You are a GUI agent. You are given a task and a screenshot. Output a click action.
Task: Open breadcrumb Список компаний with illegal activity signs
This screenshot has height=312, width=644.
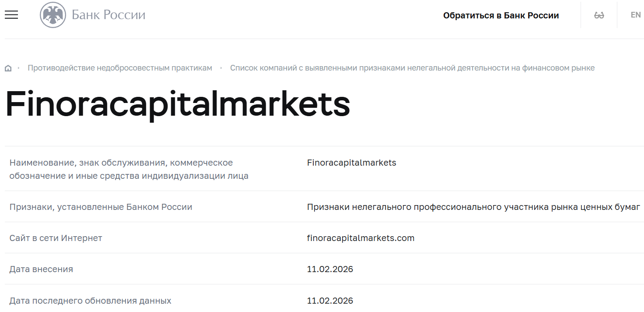413,68
